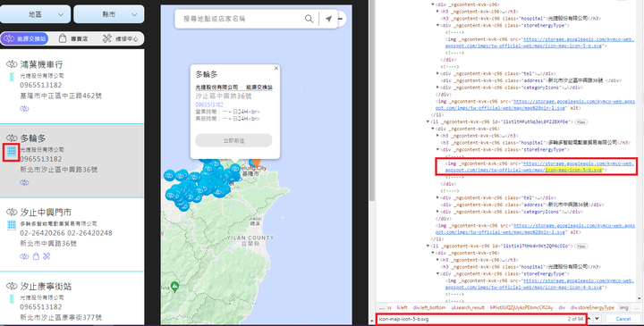Click energy exchange category icon under 汐止中興門市
The height and width of the screenshot is (326, 644).
tap(24, 256)
